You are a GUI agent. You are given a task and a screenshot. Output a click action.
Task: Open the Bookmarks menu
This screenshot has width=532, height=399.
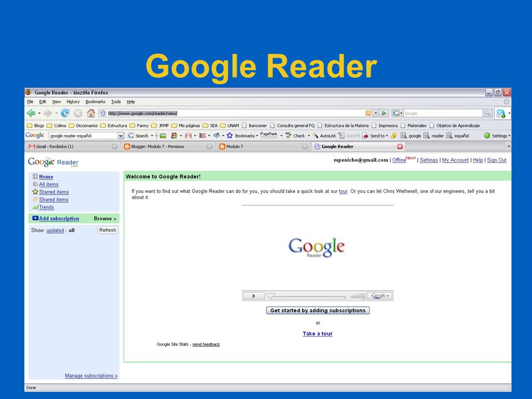coord(95,102)
